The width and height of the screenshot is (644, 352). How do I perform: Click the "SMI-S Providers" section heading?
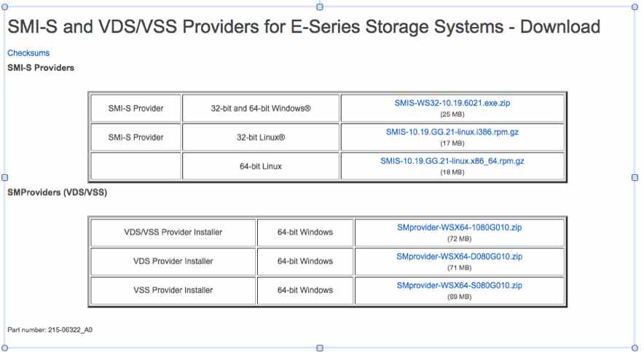[41, 68]
